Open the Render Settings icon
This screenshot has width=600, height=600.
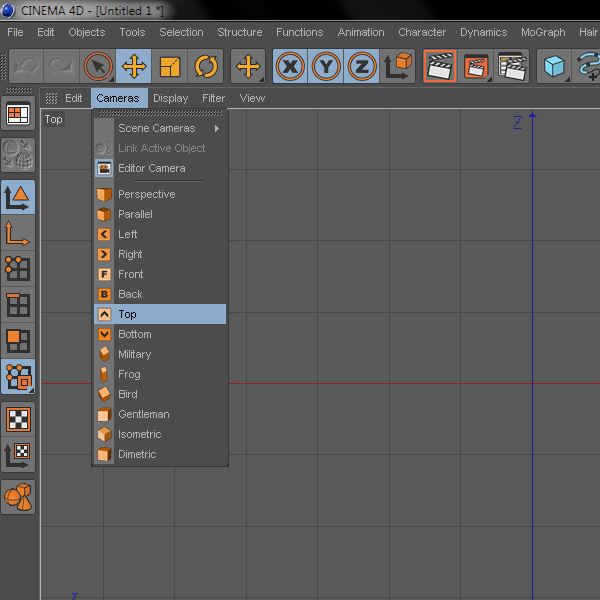511,66
